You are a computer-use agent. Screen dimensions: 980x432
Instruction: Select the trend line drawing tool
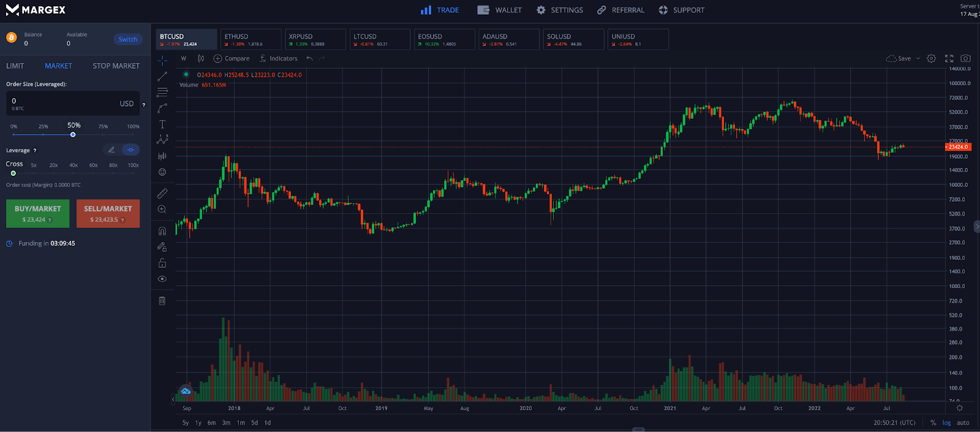point(162,77)
